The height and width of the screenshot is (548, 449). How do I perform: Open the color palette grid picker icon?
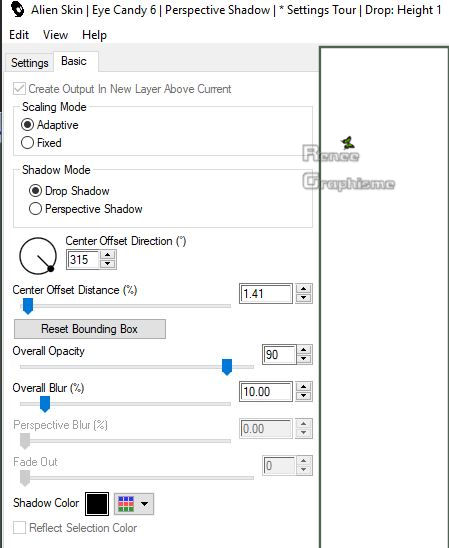(126, 504)
